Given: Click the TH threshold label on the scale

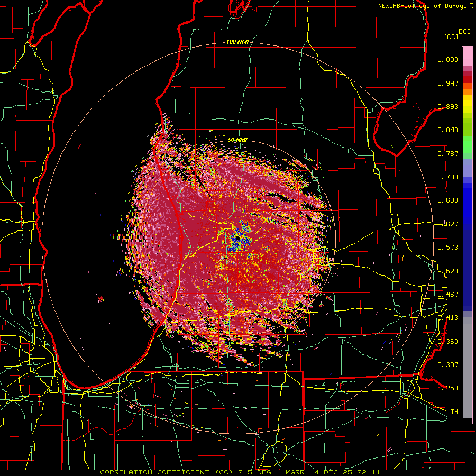Looking at the screenshot, I should coord(454,411).
